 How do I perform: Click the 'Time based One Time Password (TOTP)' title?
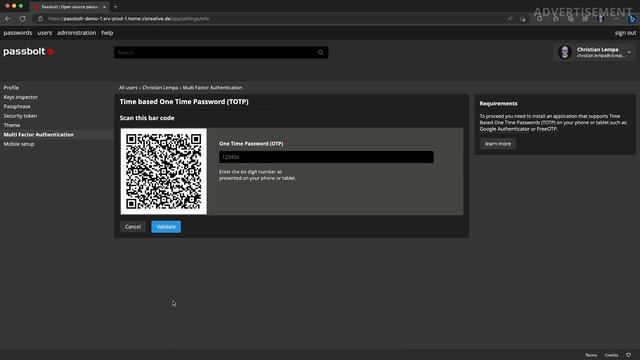(x=184, y=102)
